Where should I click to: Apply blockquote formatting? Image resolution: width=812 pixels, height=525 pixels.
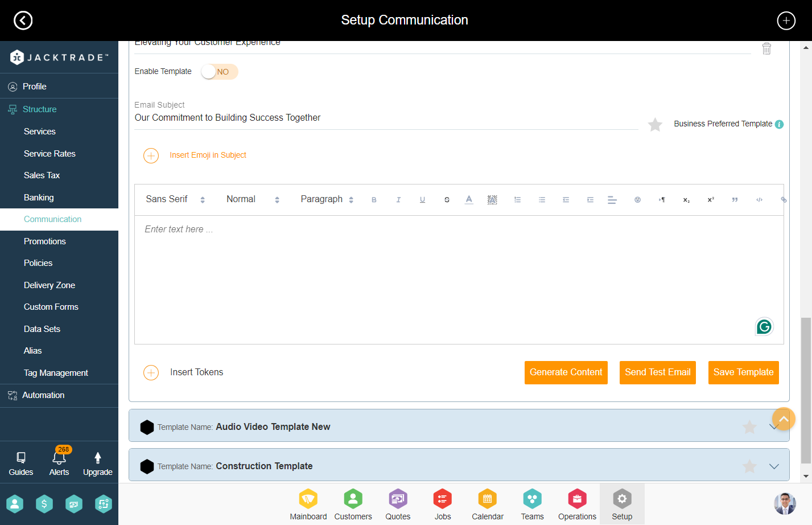click(735, 200)
